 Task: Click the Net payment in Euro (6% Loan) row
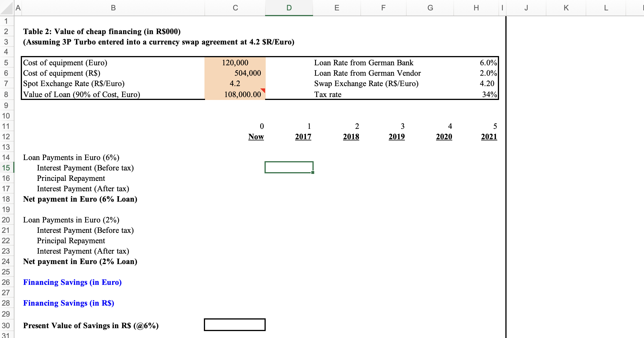[80, 199]
